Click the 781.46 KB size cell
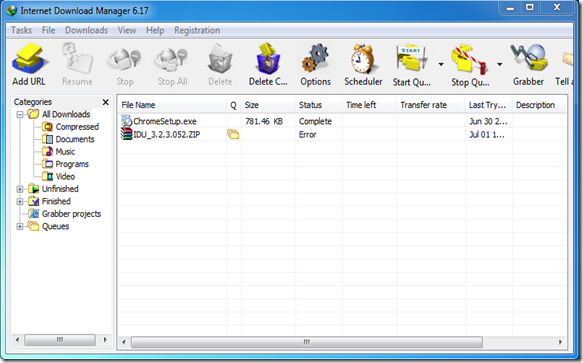583x363 pixels. 264,121
